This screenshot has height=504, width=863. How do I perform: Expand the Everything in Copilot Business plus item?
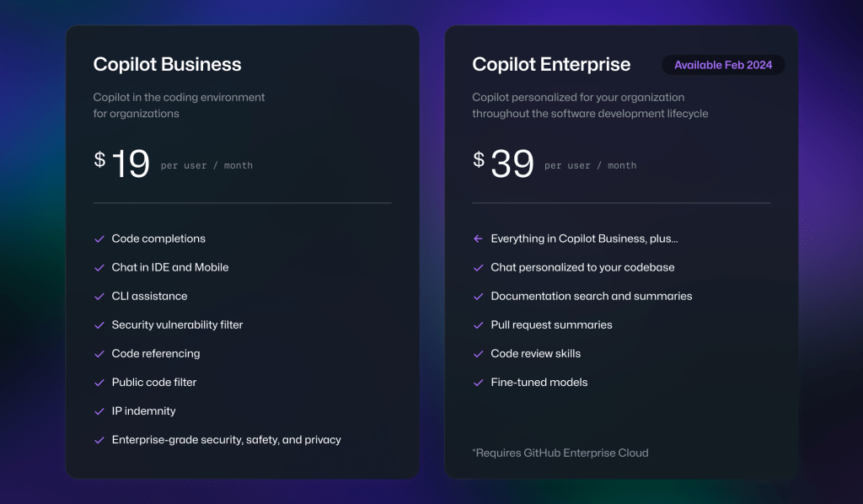coord(584,239)
